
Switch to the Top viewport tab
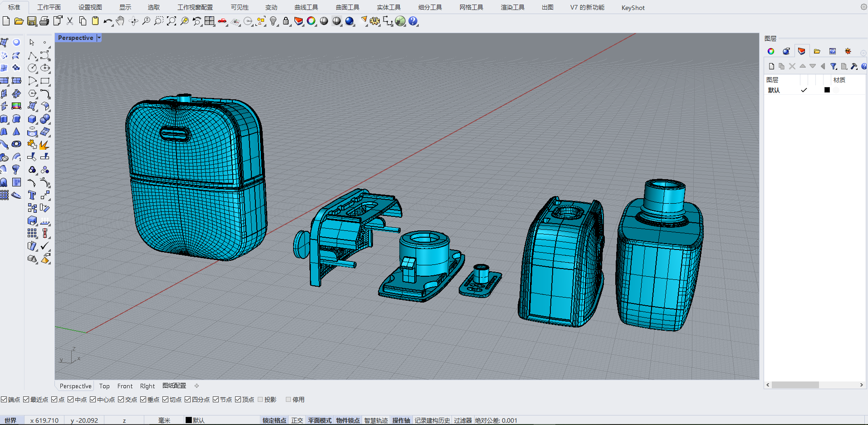(104, 386)
